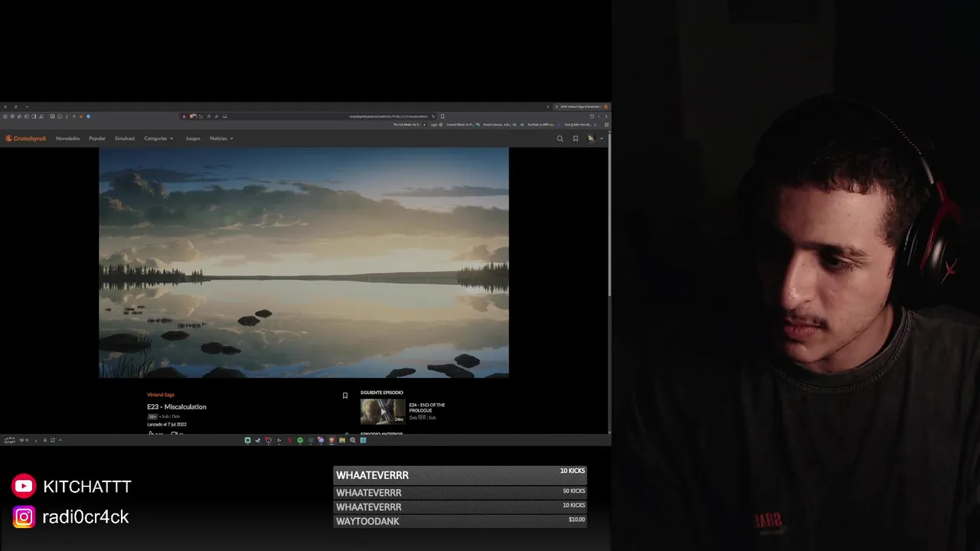
Task: Go to the Popular section
Action: (x=96, y=139)
